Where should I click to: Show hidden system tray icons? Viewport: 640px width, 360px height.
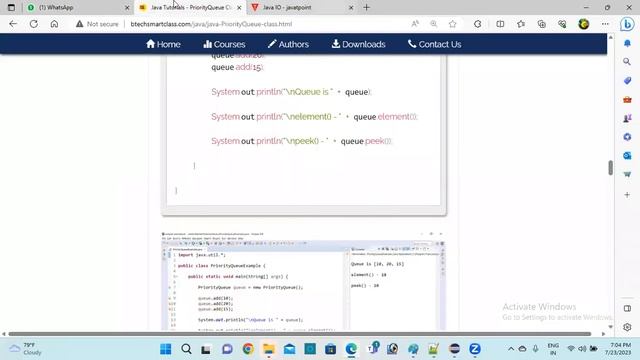coord(511,349)
